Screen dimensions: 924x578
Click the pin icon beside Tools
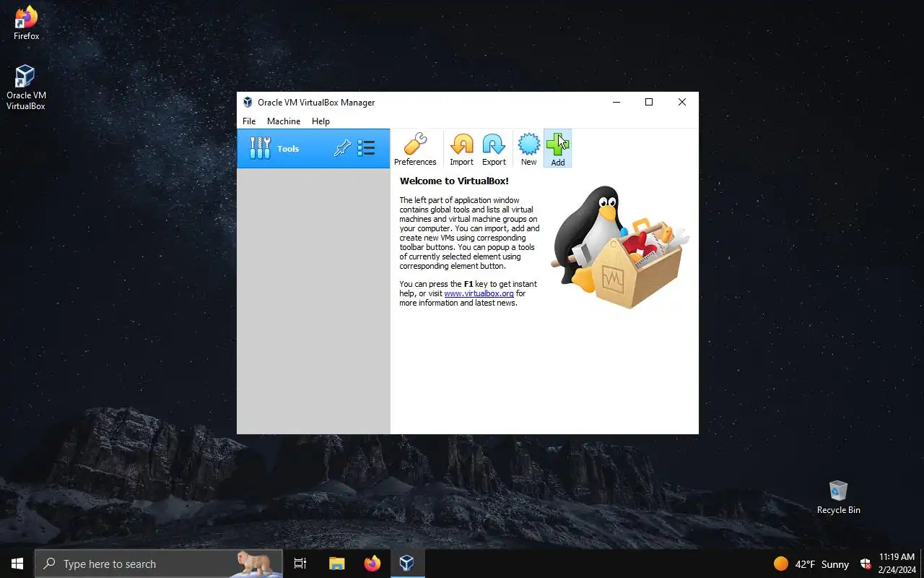tap(342, 148)
